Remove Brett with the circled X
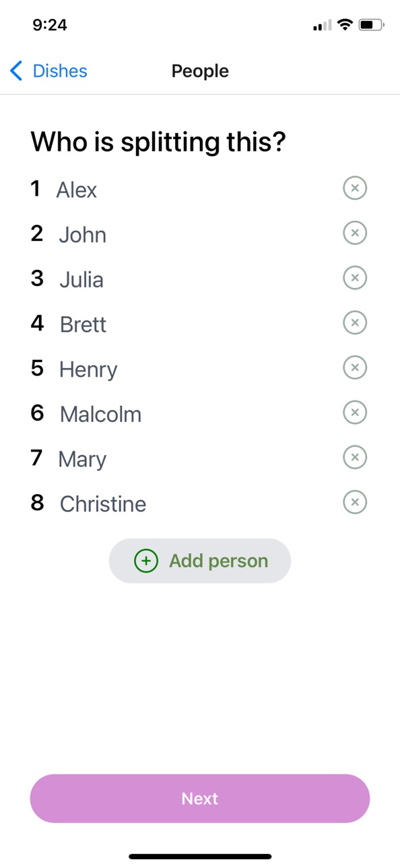 point(355,322)
